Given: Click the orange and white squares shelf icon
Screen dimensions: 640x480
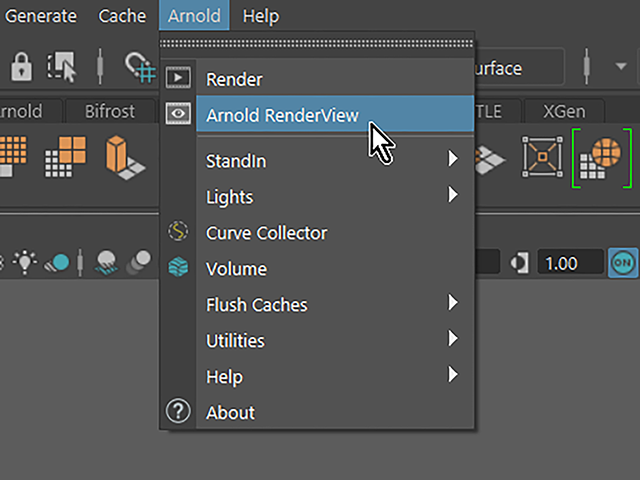Looking at the screenshot, I should point(65,157).
